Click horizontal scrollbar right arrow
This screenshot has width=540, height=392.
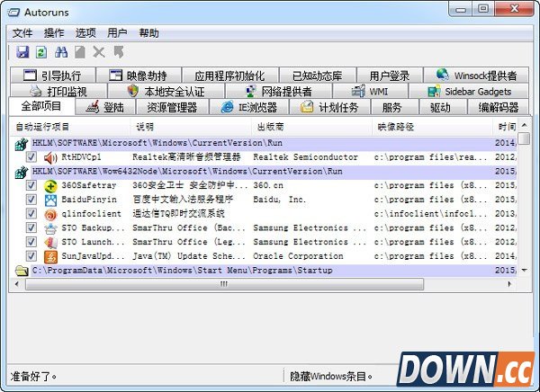[x=509, y=284]
